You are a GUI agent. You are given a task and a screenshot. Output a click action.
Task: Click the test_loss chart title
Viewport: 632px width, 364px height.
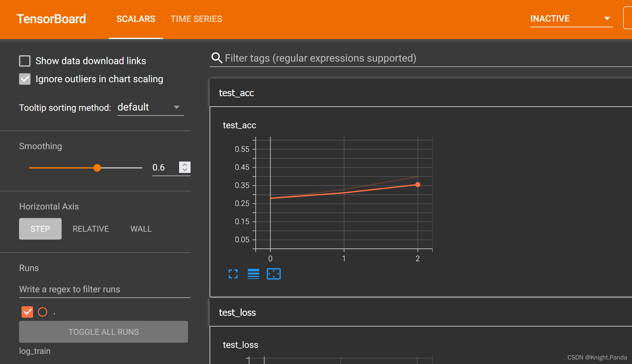point(240,345)
